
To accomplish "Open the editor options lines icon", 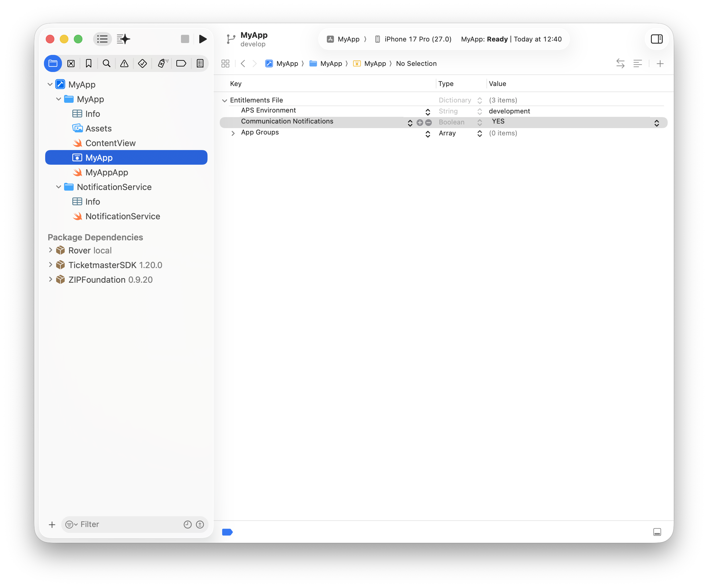I will (x=638, y=63).
